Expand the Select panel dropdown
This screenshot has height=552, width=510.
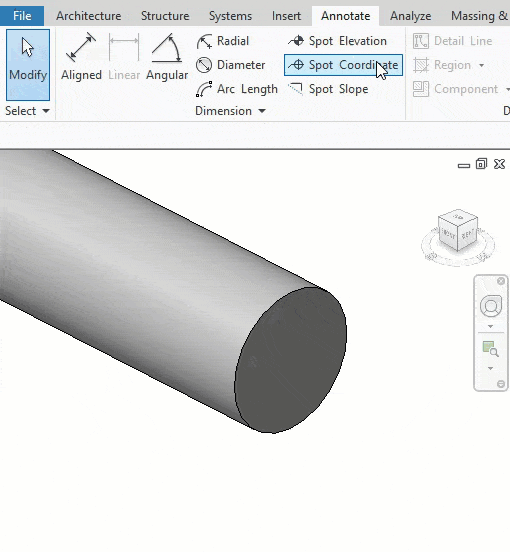point(46,111)
